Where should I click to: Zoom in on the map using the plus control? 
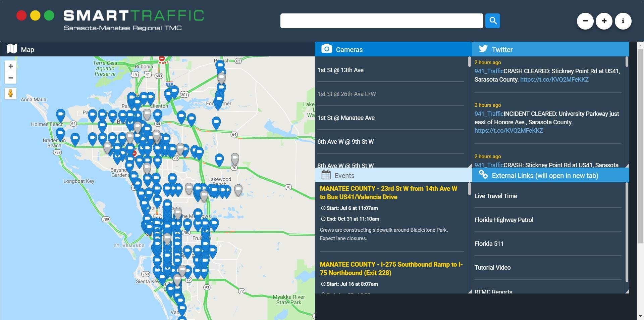(11, 66)
